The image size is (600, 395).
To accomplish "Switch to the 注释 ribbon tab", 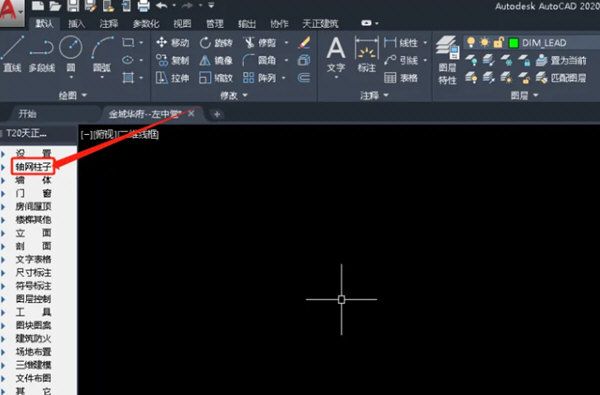I will (109, 24).
